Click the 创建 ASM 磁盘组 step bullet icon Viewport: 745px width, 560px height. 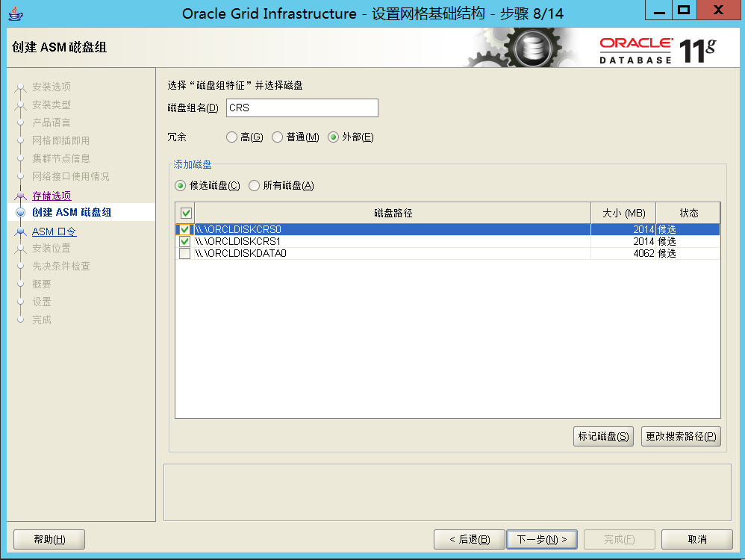20,213
